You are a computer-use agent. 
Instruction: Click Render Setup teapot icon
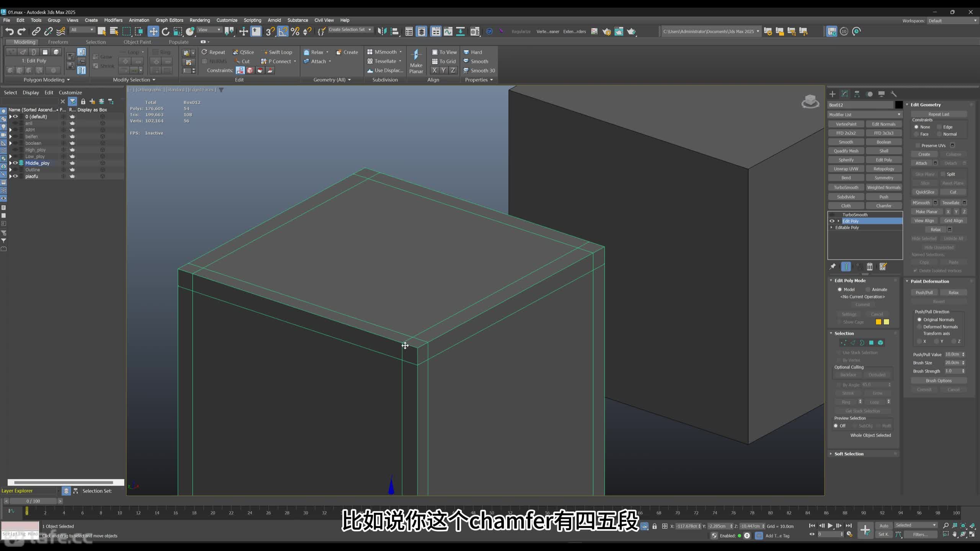[607, 31]
